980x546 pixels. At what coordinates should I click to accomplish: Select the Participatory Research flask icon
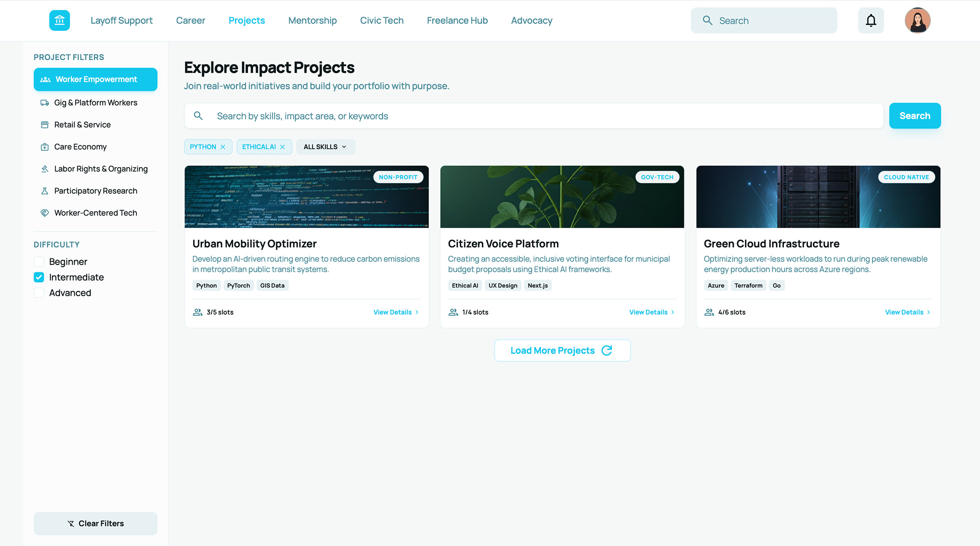45,191
